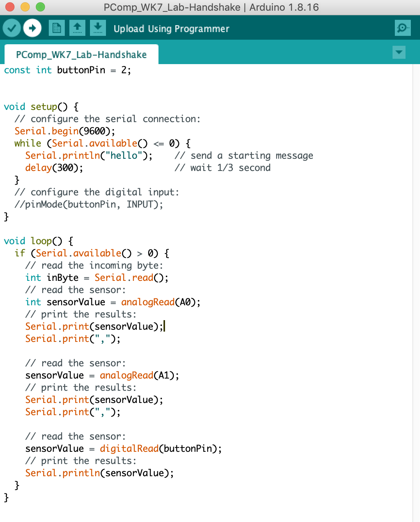Click on digitalRead(buttonPin) in the code
Image resolution: width=420 pixels, height=522 pixels.
pyautogui.click(x=160, y=449)
